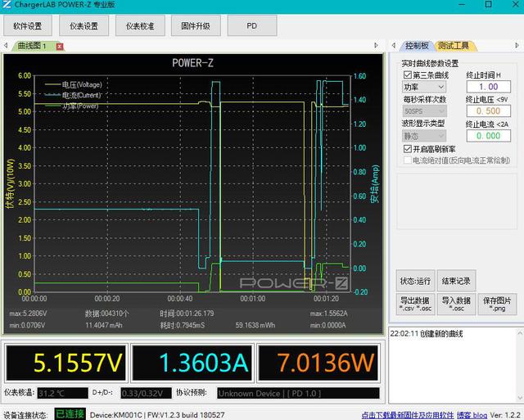Click right scroll arrow beside chart tabs
This screenshot has height=420, width=524.
[x=377, y=46]
